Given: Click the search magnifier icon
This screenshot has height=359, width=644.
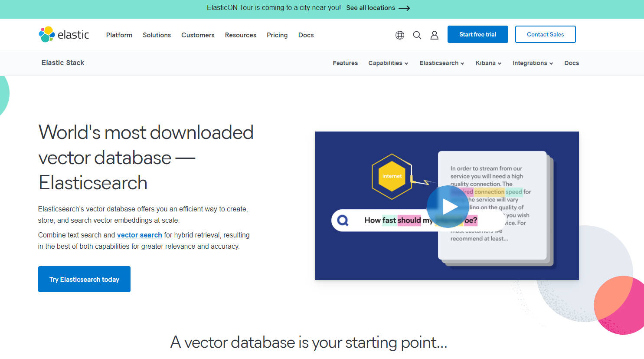Looking at the screenshot, I should [x=417, y=35].
